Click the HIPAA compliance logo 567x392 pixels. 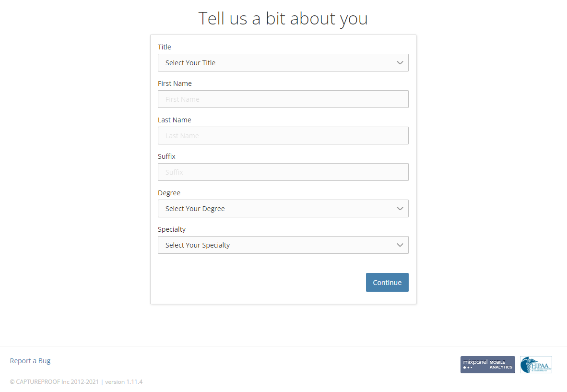click(x=536, y=365)
